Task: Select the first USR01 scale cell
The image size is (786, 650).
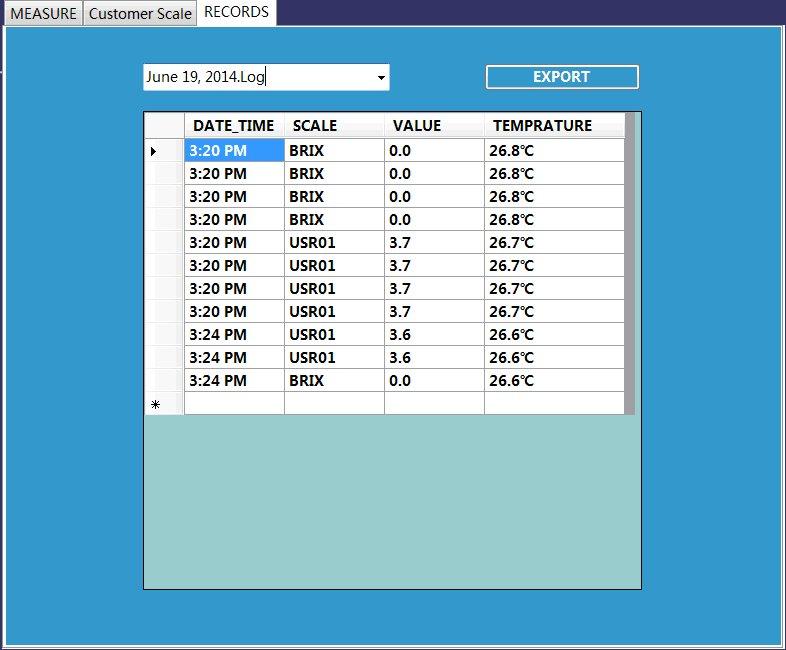Action: [334, 243]
